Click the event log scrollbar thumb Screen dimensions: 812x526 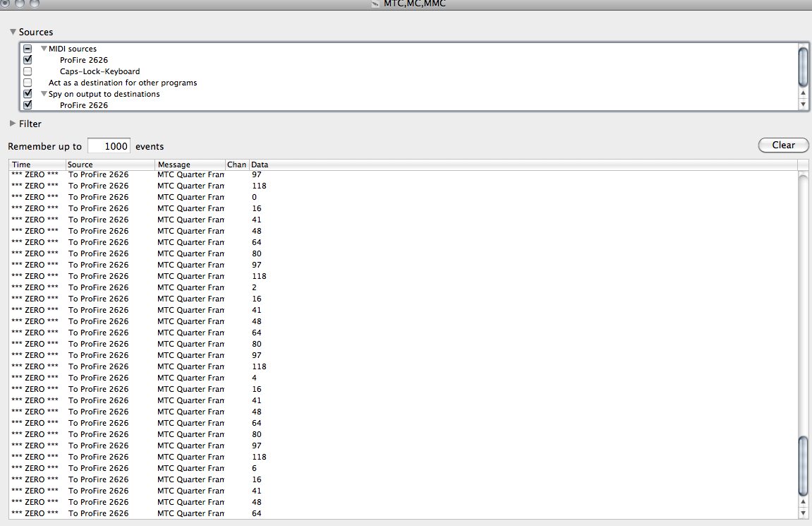(x=804, y=467)
